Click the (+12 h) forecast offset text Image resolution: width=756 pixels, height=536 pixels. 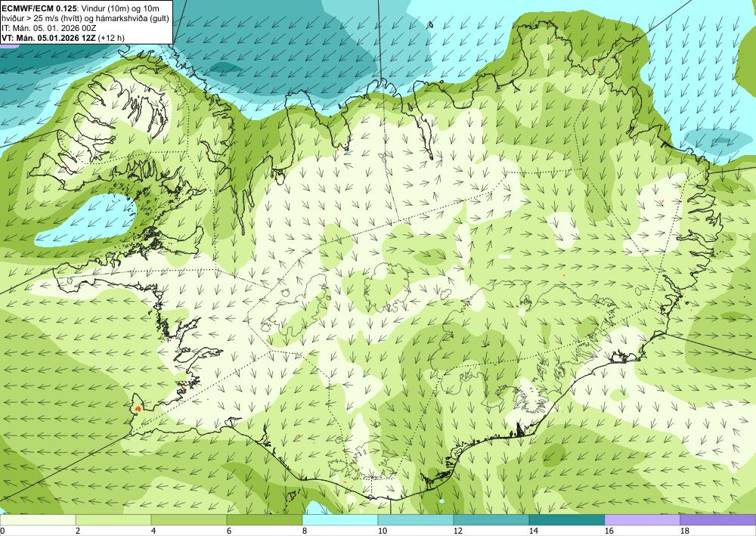click(110, 38)
